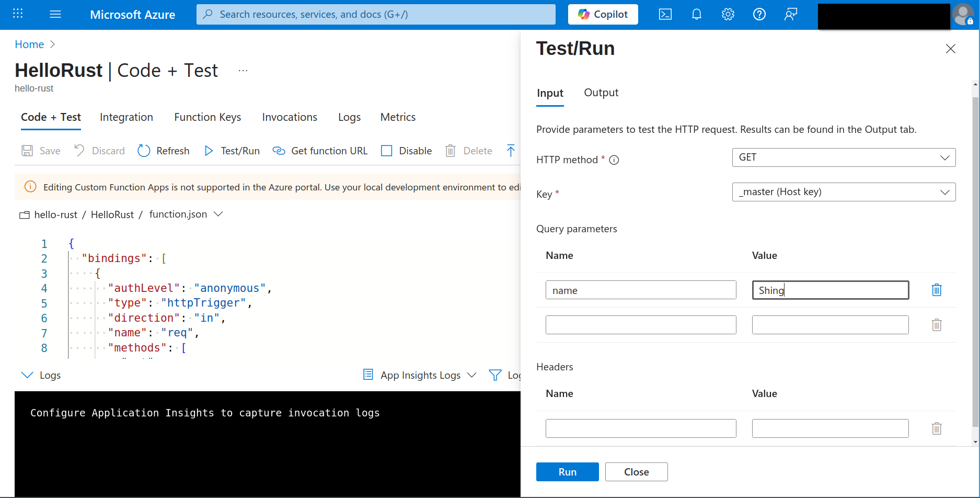The height and width of the screenshot is (498, 980).
Task: Switch to the Function Keys tab
Action: click(x=207, y=117)
